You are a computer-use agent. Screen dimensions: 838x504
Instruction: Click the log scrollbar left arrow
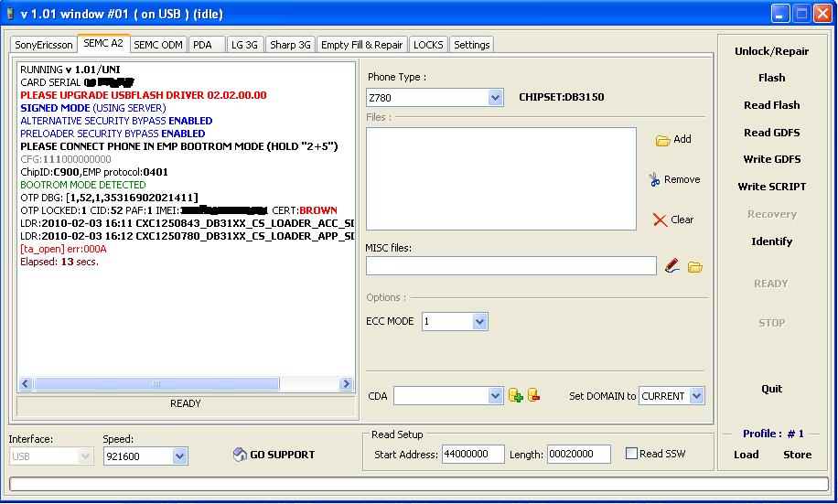(26, 384)
